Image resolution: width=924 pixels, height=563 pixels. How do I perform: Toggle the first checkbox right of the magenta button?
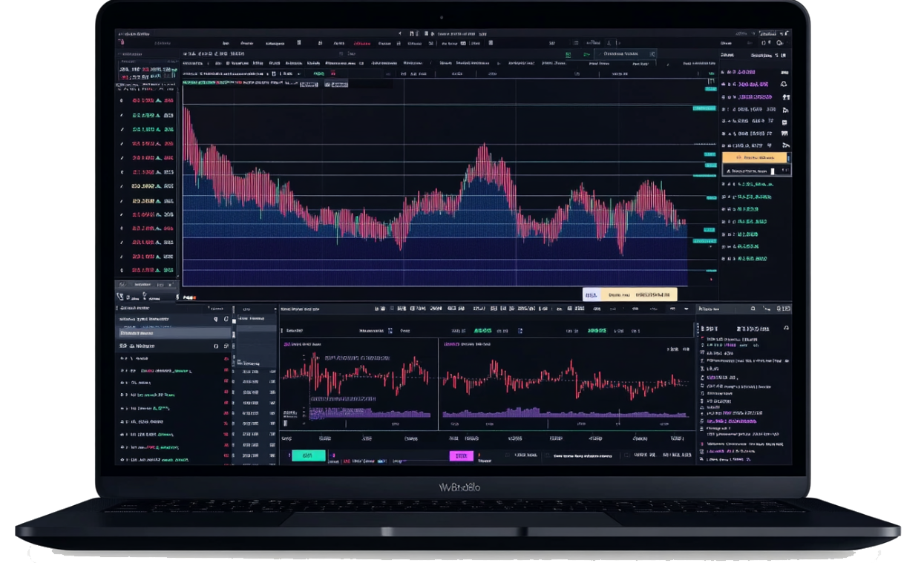[508, 455]
